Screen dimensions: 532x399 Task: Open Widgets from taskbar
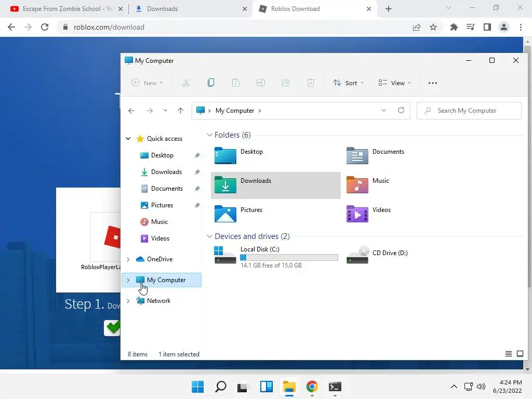pyautogui.click(x=267, y=387)
